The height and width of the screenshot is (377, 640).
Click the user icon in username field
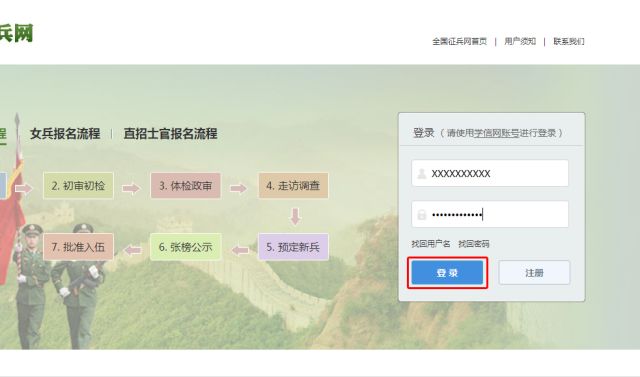coord(421,173)
